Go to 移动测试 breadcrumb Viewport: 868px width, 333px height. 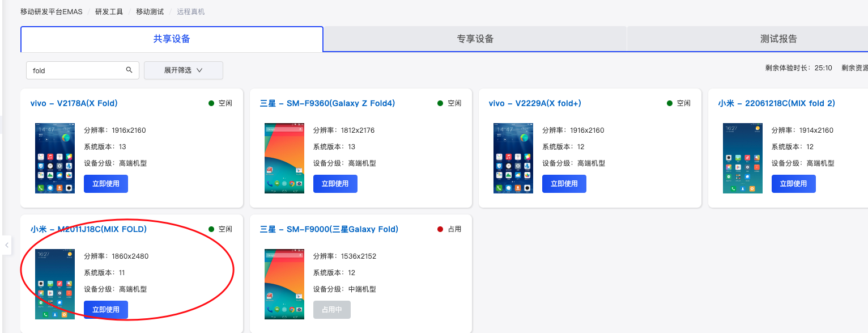pyautogui.click(x=150, y=11)
